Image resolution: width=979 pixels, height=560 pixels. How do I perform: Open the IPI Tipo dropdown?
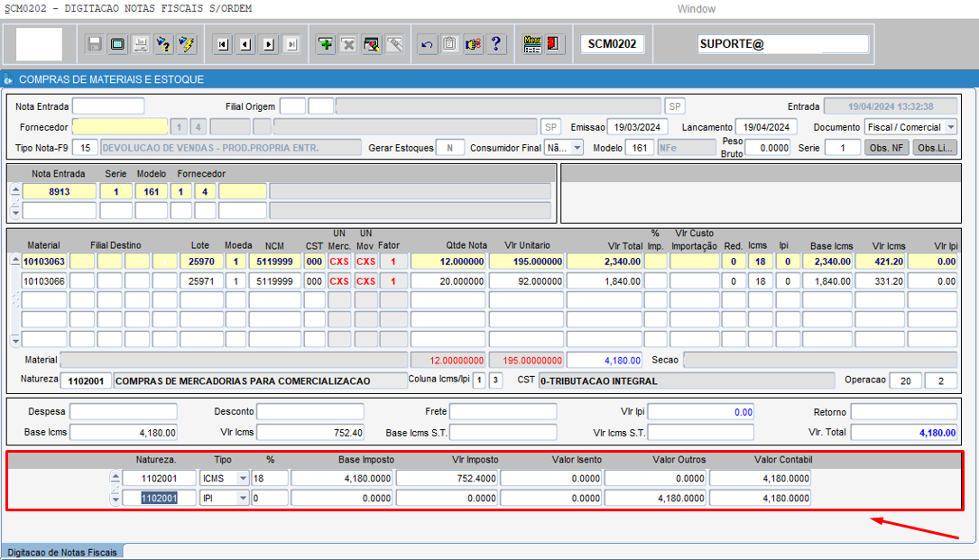243,498
